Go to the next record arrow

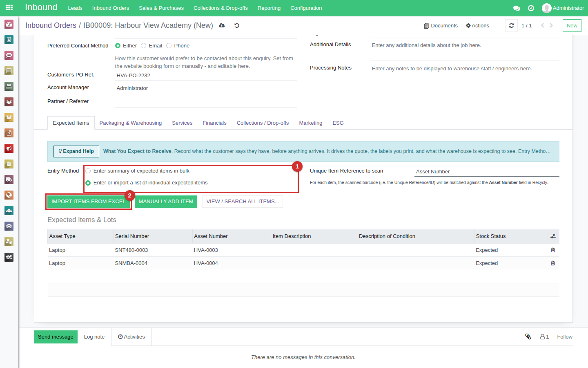(x=551, y=25)
